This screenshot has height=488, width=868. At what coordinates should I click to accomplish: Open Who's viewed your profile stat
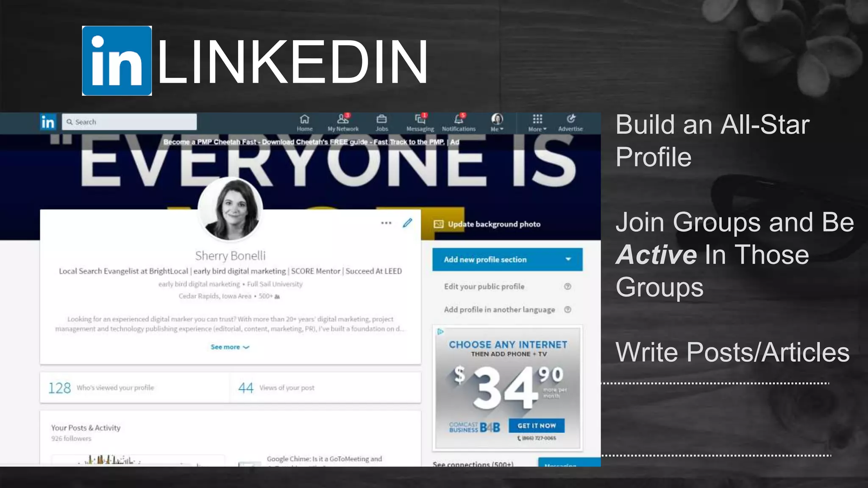(x=135, y=388)
